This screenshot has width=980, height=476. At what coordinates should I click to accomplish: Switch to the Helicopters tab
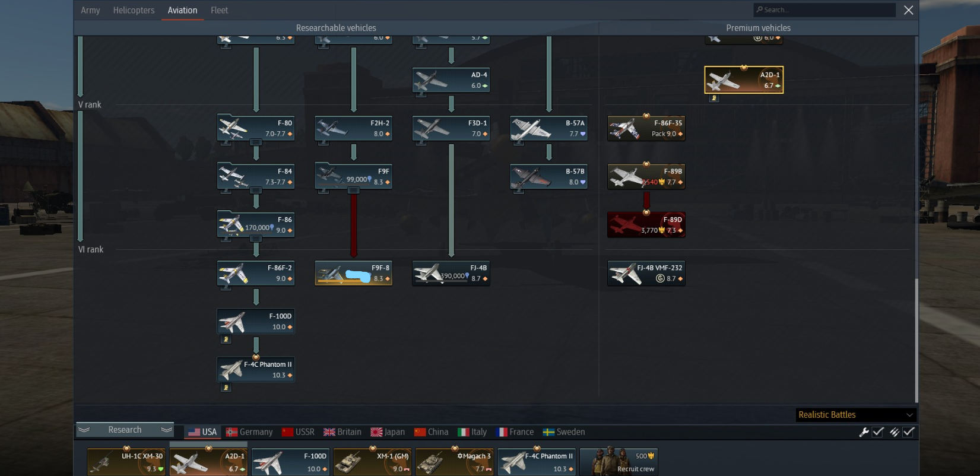(x=134, y=10)
